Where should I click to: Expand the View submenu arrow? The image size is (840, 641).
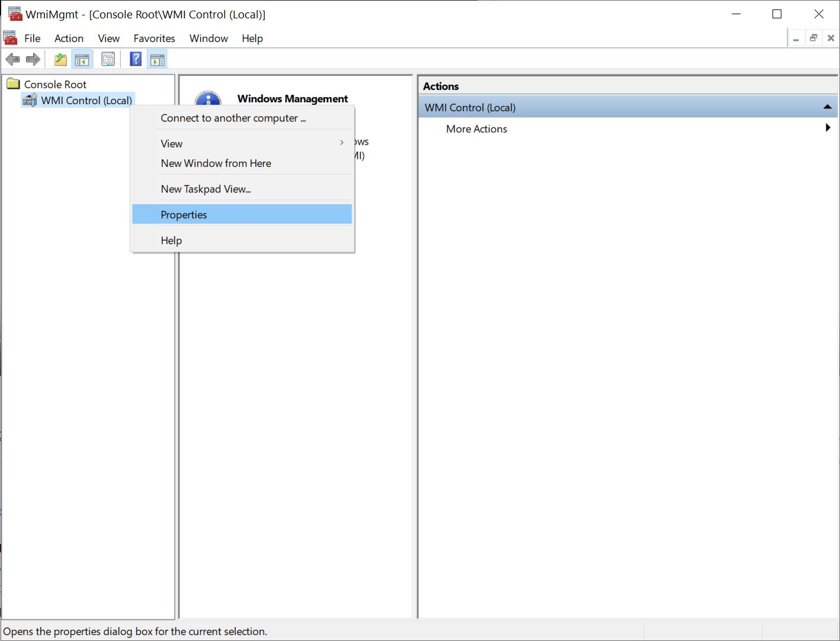[342, 143]
